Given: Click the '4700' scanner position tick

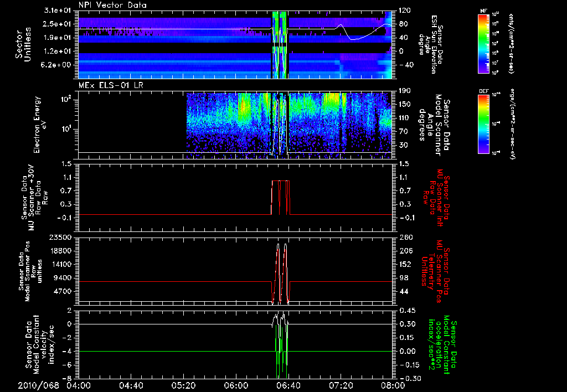Looking at the screenshot, I should click(62, 291).
